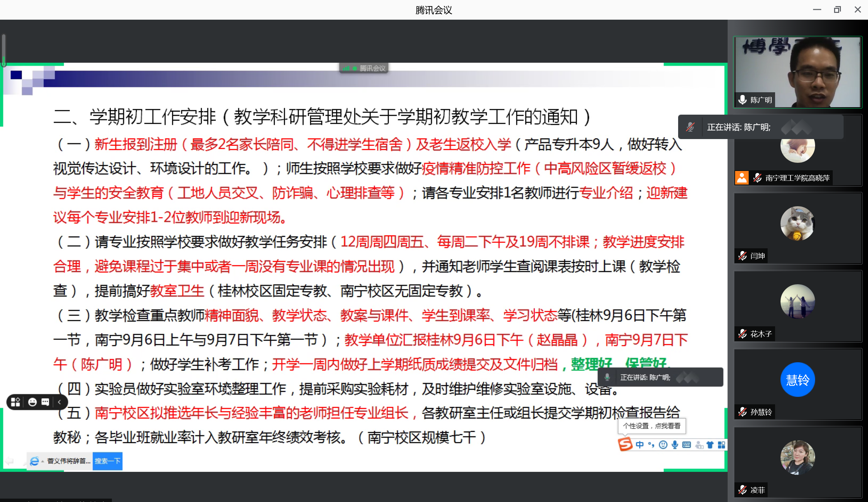Click lower 正在讲话: 陈广明 overlay on slide

[x=660, y=377]
